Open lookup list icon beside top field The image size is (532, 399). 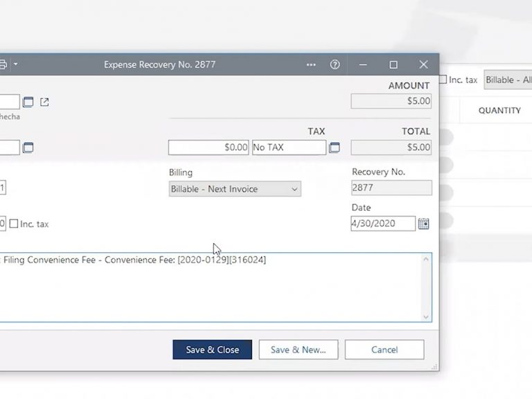[x=28, y=102]
